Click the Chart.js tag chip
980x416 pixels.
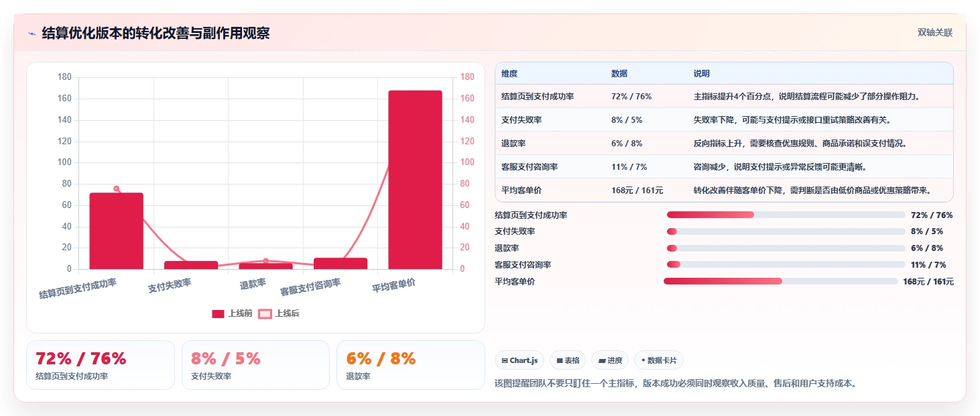coord(520,360)
